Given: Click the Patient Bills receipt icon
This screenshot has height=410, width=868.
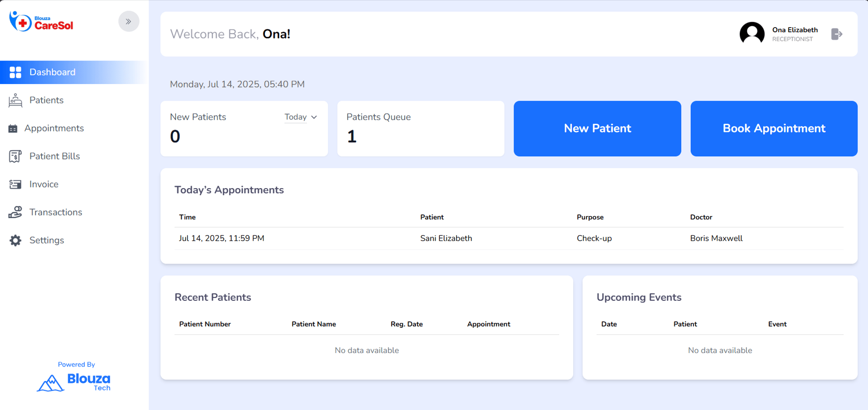Looking at the screenshot, I should (15, 156).
